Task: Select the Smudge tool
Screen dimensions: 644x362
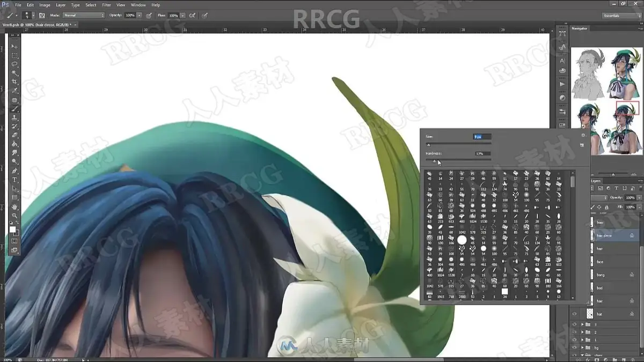Action: (x=14, y=153)
